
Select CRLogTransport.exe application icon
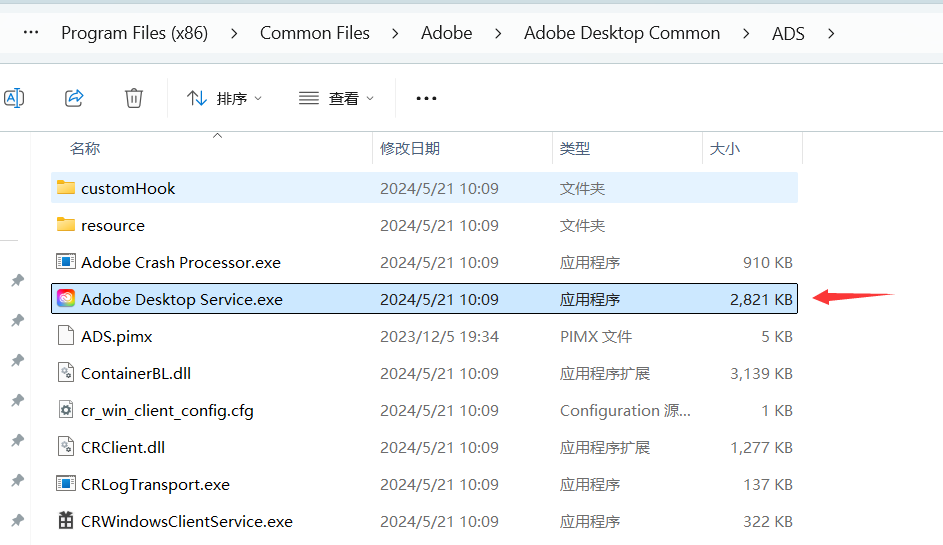point(66,484)
